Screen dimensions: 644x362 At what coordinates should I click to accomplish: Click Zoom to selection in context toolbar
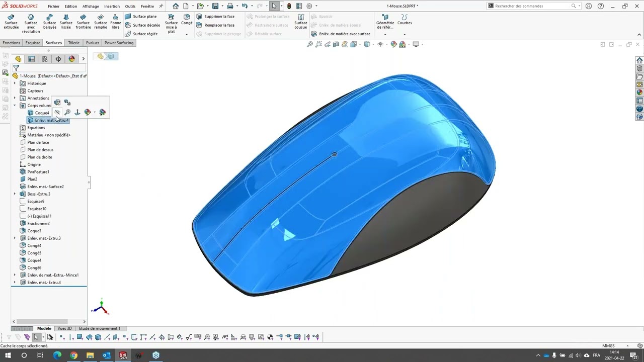coord(67,112)
